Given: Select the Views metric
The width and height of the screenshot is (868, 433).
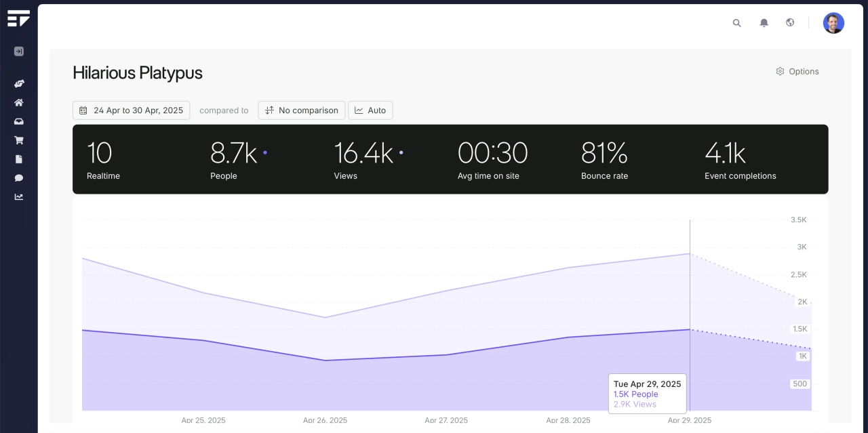Looking at the screenshot, I should pos(369,160).
